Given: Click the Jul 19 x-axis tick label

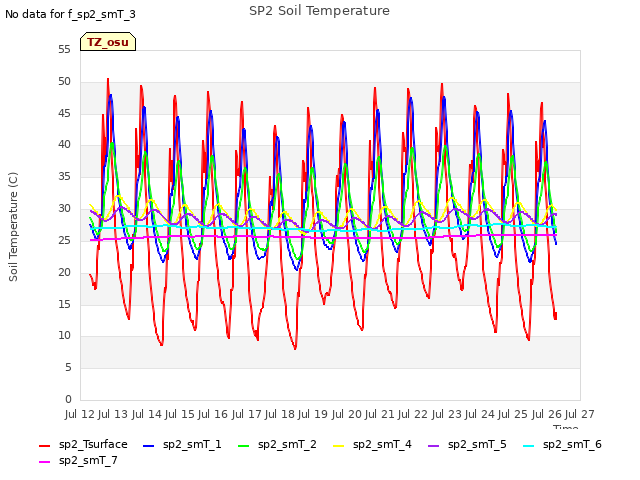Looking at the screenshot, I should [313, 414].
